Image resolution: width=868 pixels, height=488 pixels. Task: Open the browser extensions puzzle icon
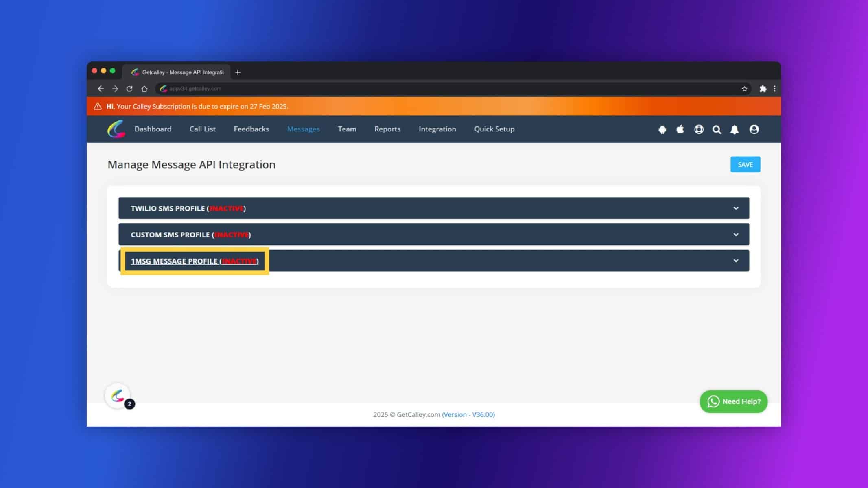click(x=763, y=89)
